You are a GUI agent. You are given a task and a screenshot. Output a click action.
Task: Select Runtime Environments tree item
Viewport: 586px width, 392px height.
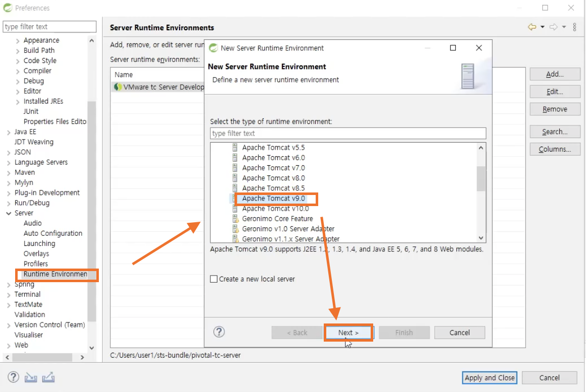tap(55, 274)
